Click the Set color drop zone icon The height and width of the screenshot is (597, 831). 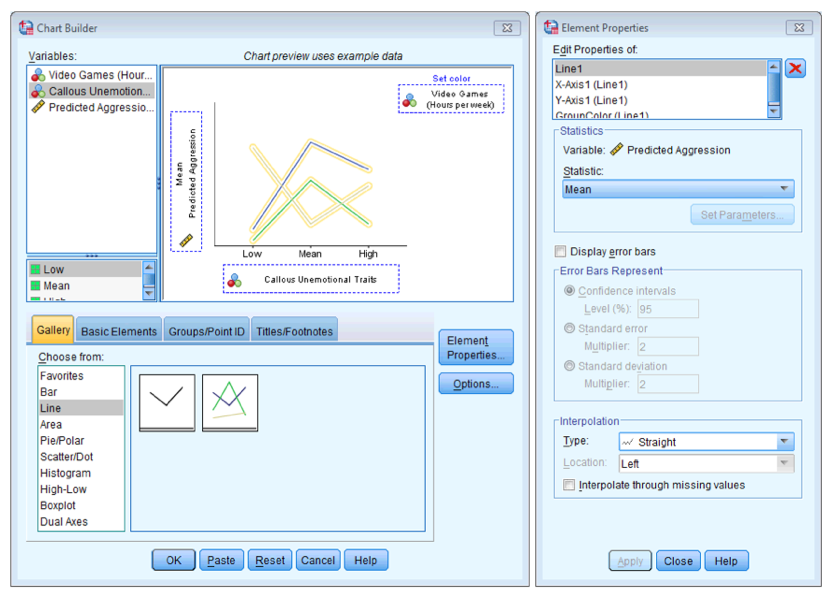[x=409, y=100]
